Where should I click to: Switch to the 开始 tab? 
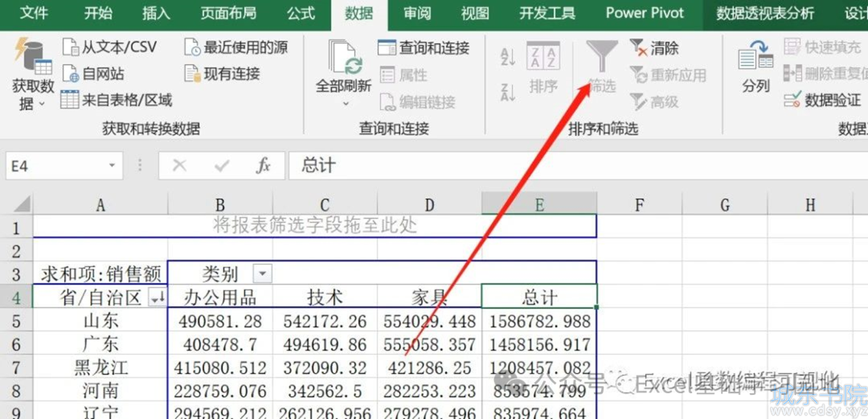(x=98, y=14)
